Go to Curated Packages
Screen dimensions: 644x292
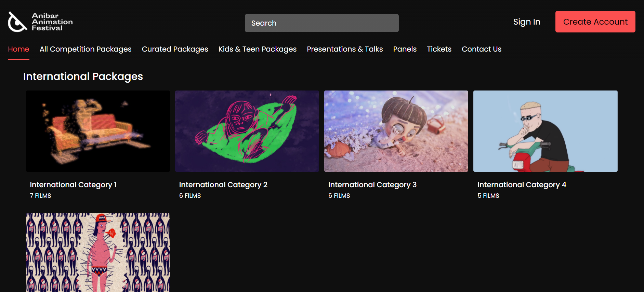point(175,49)
